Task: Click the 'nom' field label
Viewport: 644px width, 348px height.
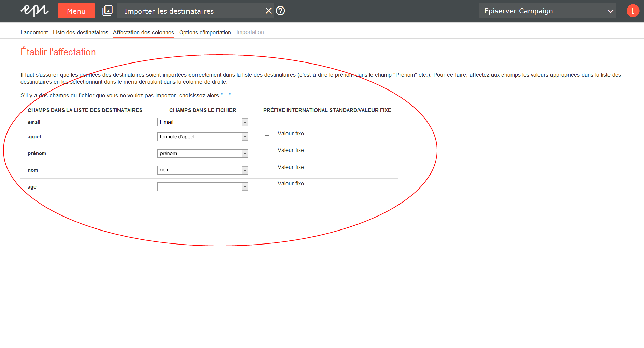Action: 33,170
